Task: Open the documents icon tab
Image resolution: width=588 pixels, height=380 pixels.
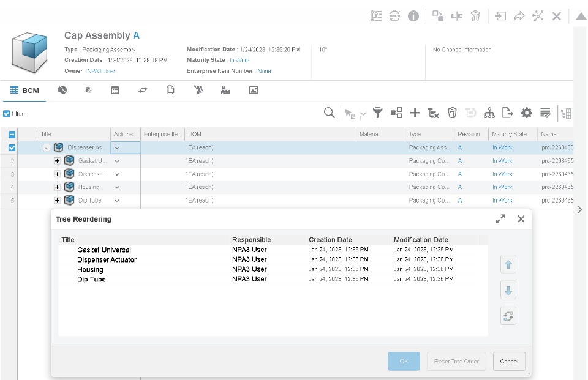Action: pos(170,90)
